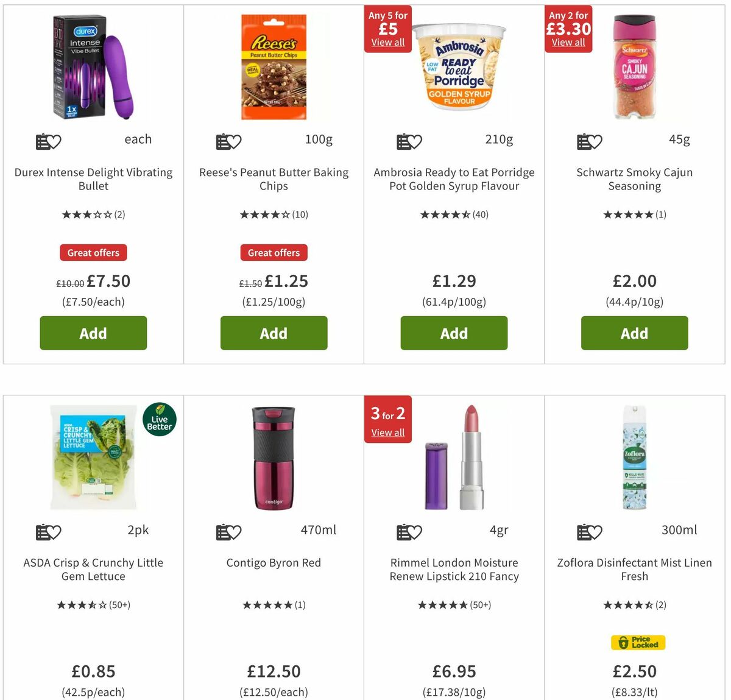Favourite the Ambrosia Porridge Pot
Image resolution: width=731 pixels, height=700 pixels.
[x=409, y=141]
